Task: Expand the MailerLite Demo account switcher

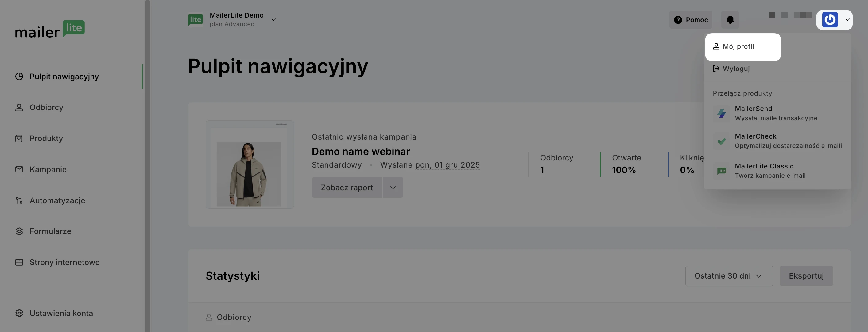Action: coord(273,20)
